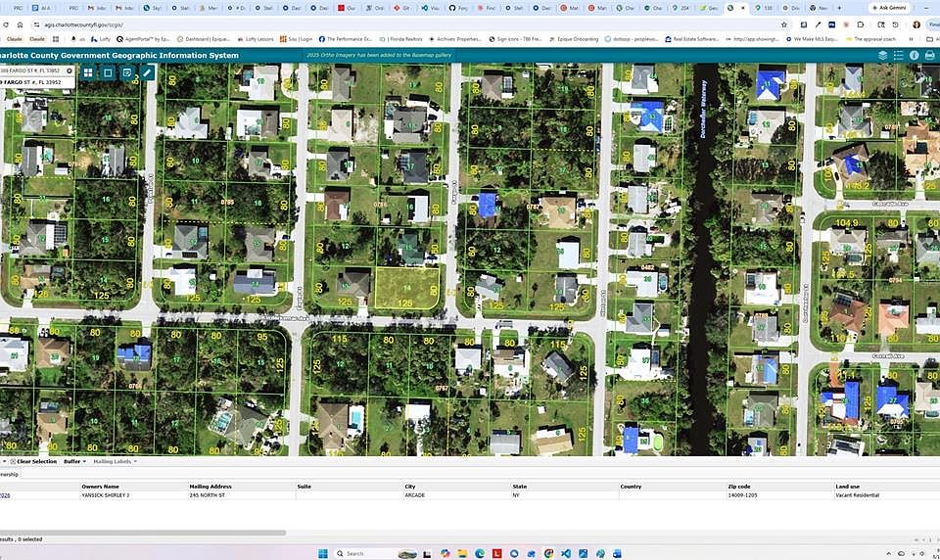This screenshot has height=560, width=940.
Task: Click the Zip code column header
Action: pos(739,487)
